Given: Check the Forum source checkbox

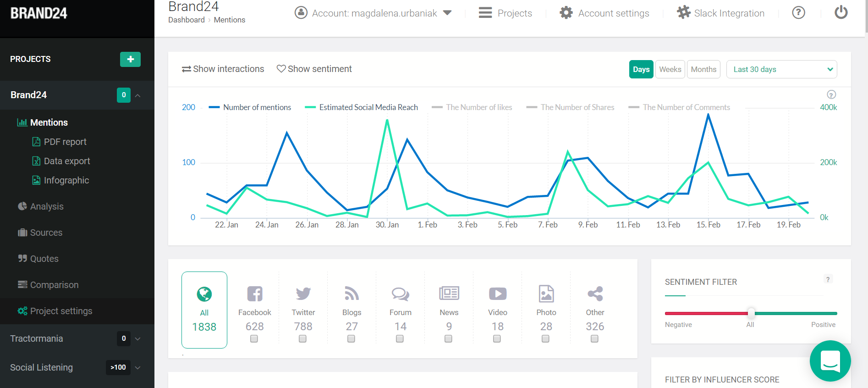Looking at the screenshot, I should (x=400, y=339).
